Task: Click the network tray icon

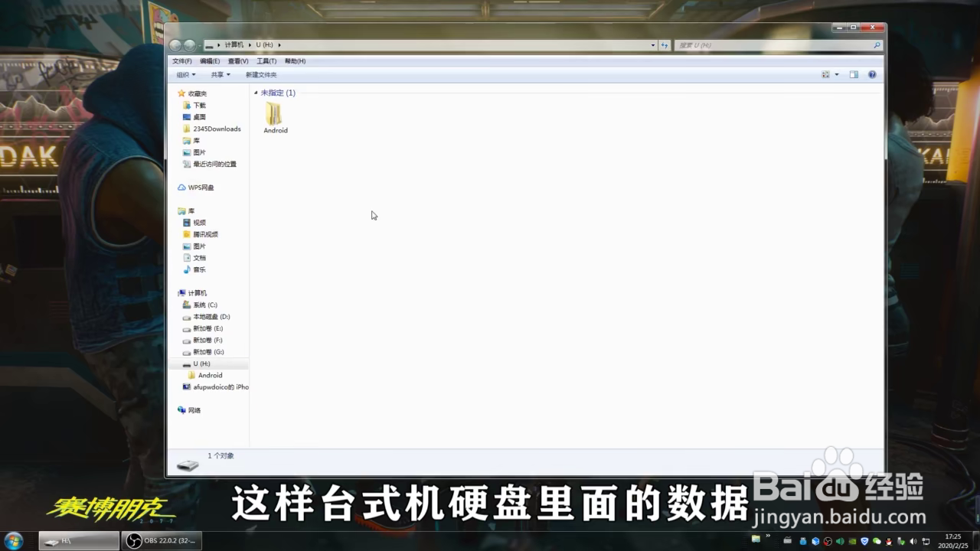Action: click(x=926, y=541)
